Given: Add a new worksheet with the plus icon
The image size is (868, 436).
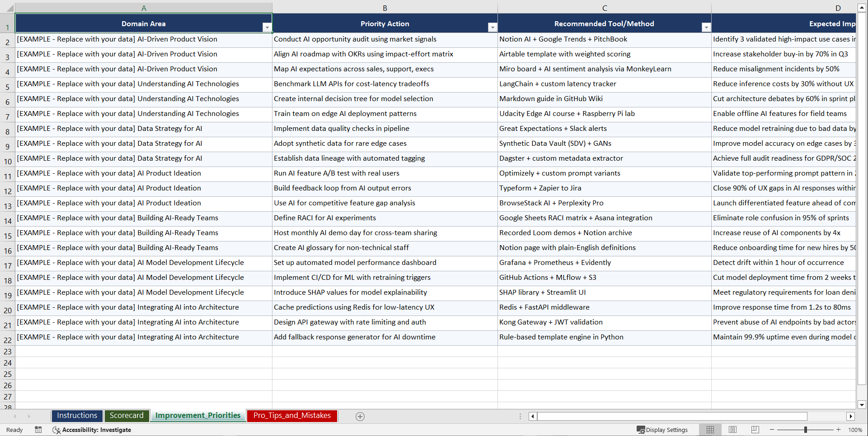Looking at the screenshot, I should [x=360, y=416].
